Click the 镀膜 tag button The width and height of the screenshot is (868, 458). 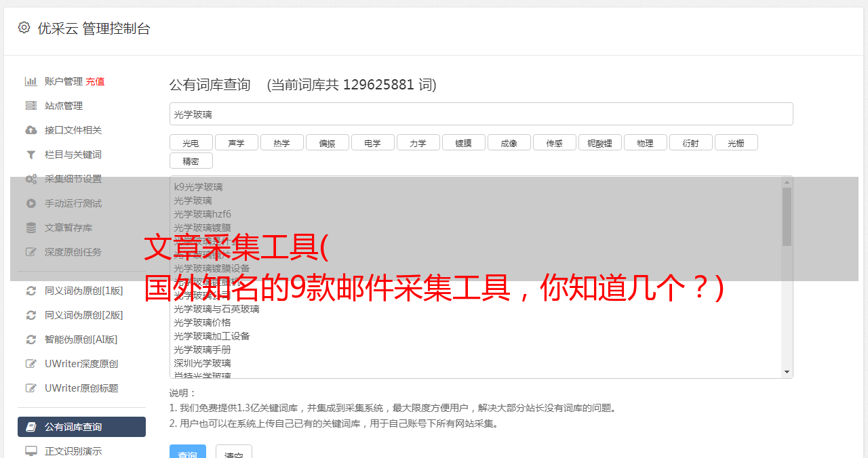pyautogui.click(x=464, y=142)
